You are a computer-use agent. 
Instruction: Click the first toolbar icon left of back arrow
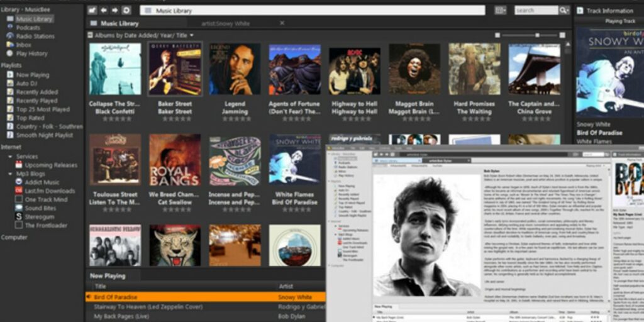coord(92,10)
